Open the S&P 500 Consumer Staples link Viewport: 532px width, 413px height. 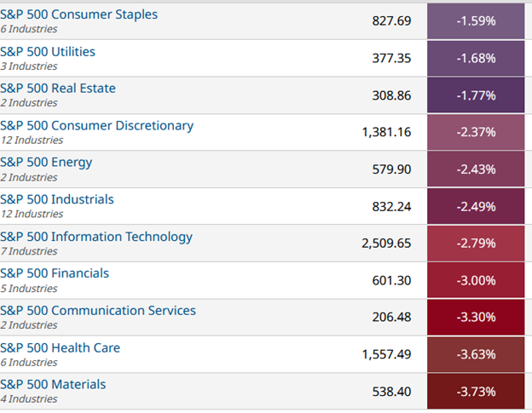[x=78, y=14]
